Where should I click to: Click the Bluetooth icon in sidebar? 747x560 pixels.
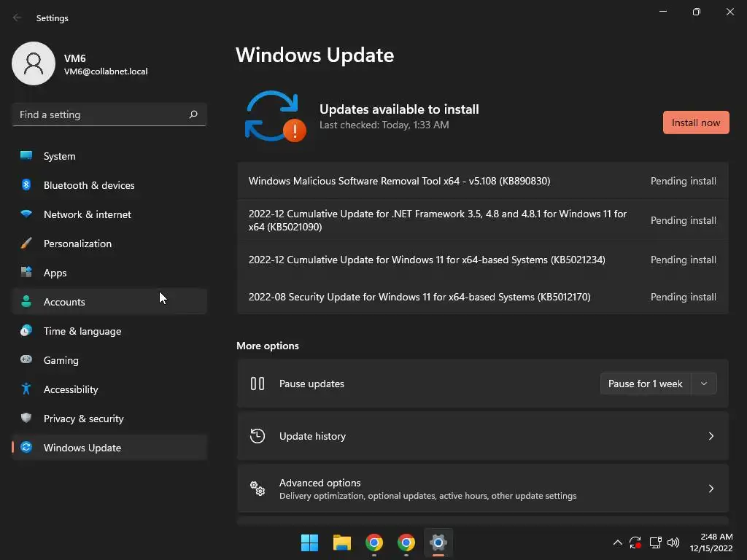coord(26,184)
